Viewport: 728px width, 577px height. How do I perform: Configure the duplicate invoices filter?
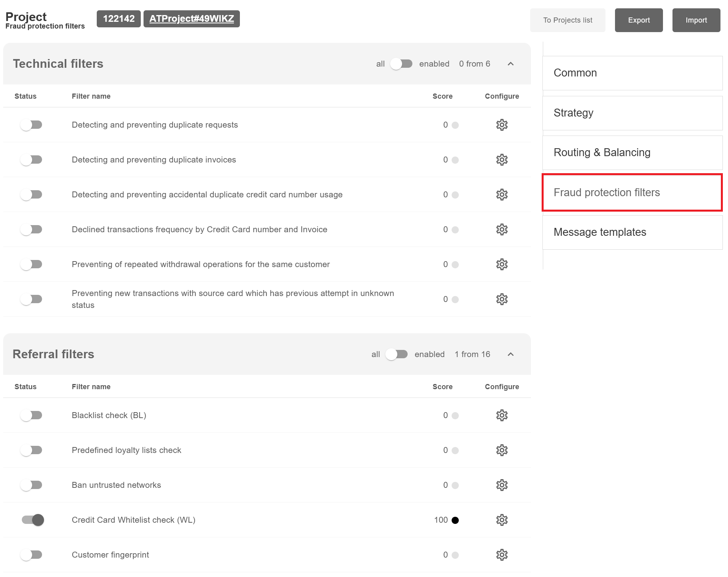click(502, 160)
